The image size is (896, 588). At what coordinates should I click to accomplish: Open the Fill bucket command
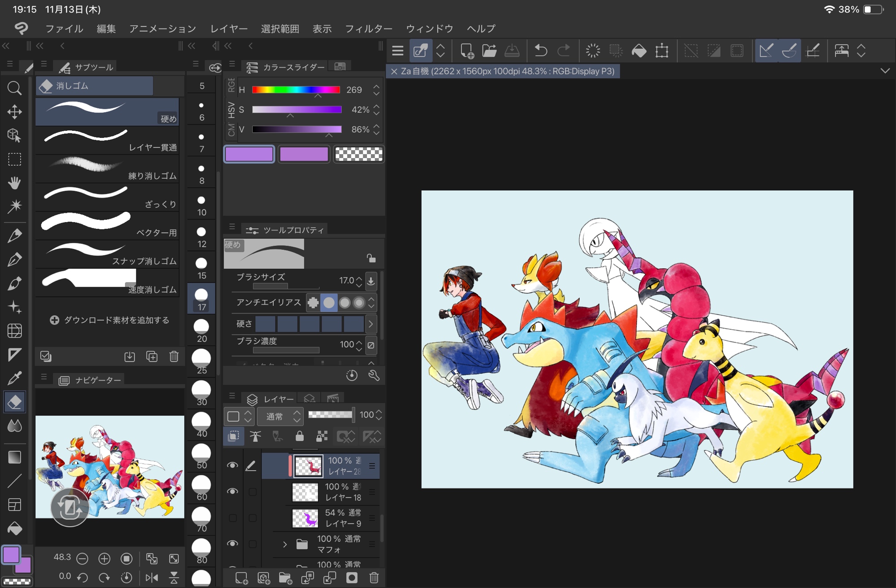pyautogui.click(x=639, y=51)
